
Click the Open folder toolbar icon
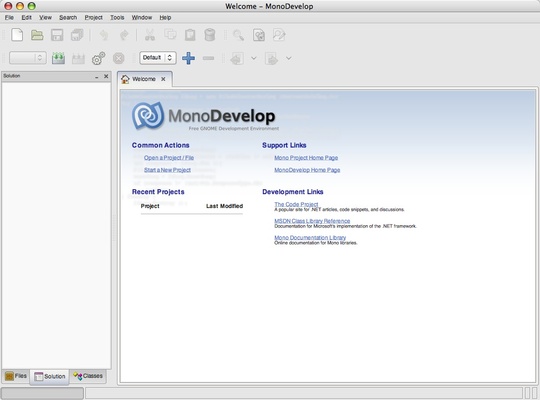37,35
